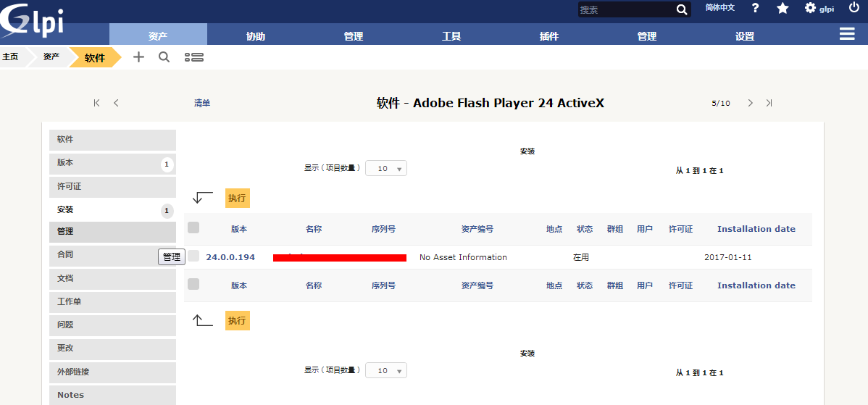
Task: Sort by top 状态 column header
Action: (585, 229)
